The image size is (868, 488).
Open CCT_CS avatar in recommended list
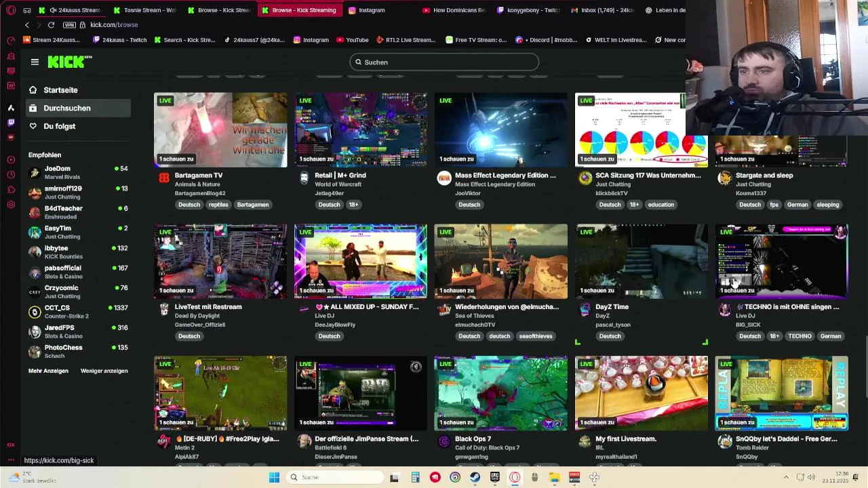(35, 312)
